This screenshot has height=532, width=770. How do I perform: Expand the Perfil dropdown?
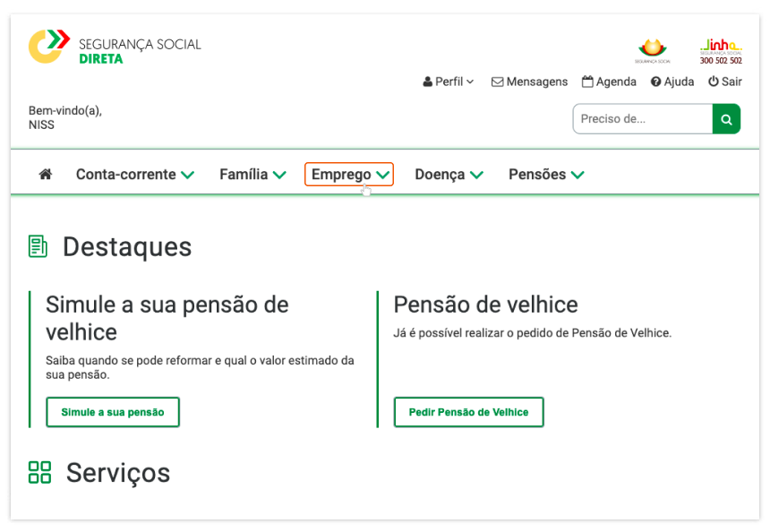(x=449, y=82)
